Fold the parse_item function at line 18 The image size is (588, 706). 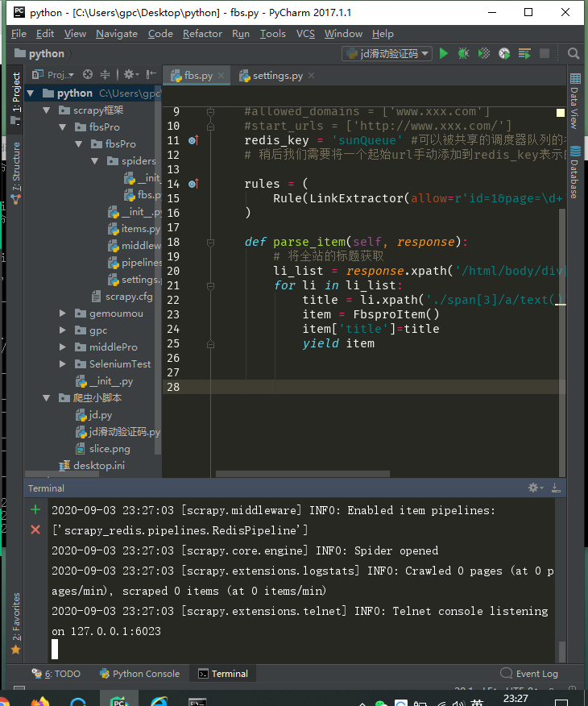tap(210, 243)
